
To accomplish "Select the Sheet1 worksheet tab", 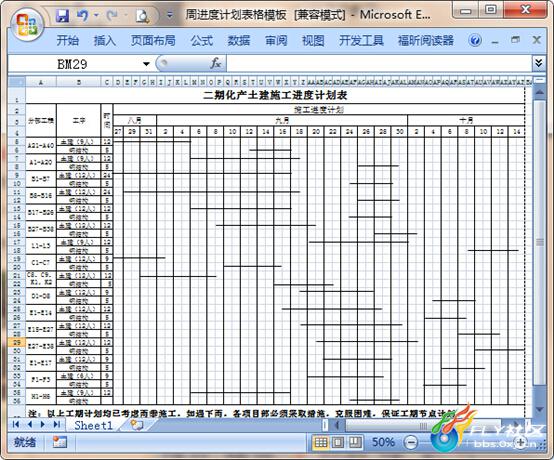I will [93, 425].
